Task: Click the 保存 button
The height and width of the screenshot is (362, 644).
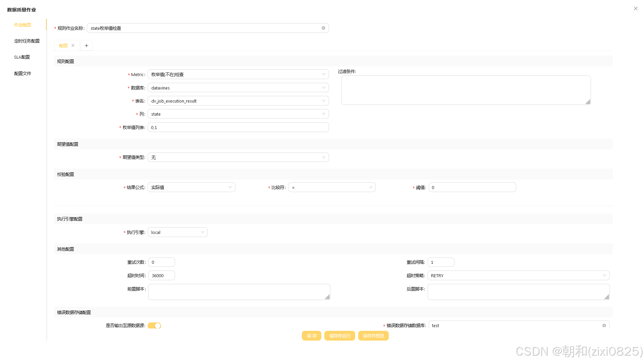Action: coord(312,336)
